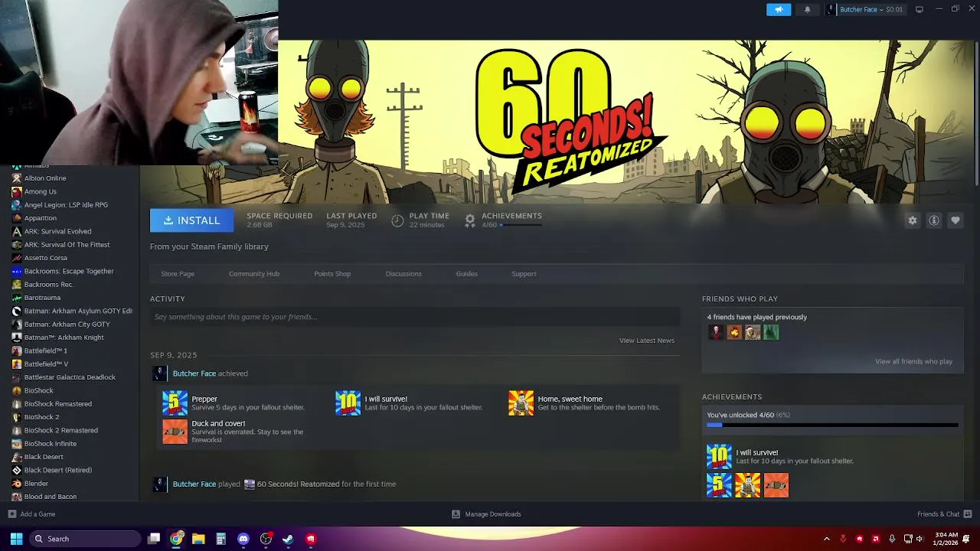This screenshot has width=980, height=551.
Task: Select Black Desert (Retired)
Action: click(x=57, y=470)
